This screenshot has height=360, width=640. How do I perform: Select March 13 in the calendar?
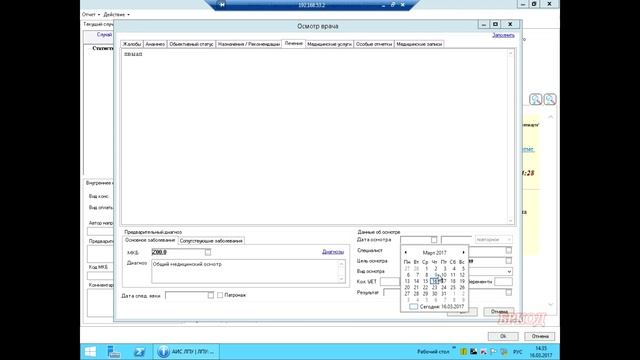[407, 281]
